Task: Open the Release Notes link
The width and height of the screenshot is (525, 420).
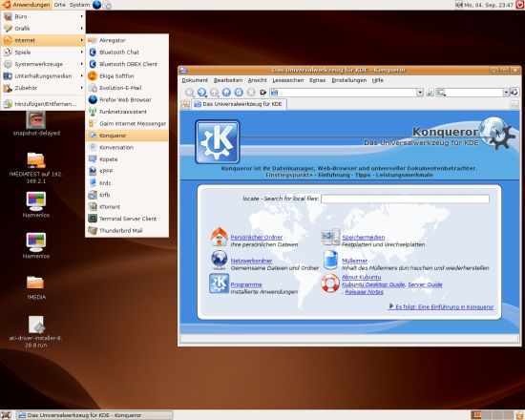Action: (x=364, y=292)
